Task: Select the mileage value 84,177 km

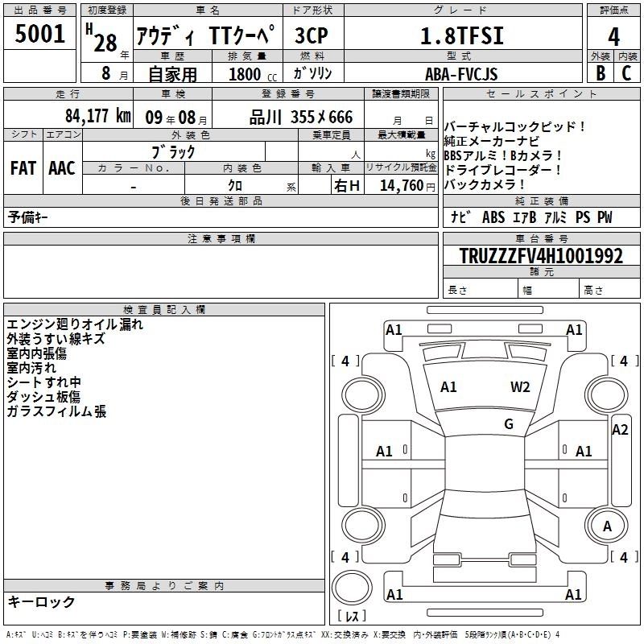Action: click(97, 117)
